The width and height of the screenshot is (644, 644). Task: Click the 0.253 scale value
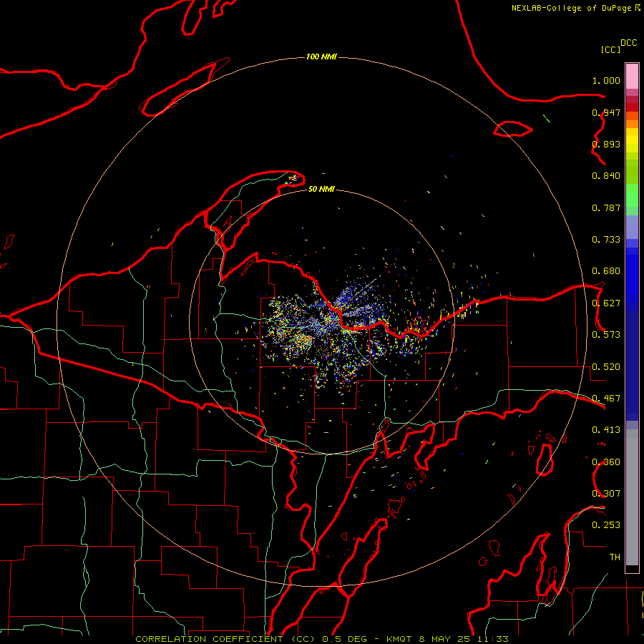606,525
